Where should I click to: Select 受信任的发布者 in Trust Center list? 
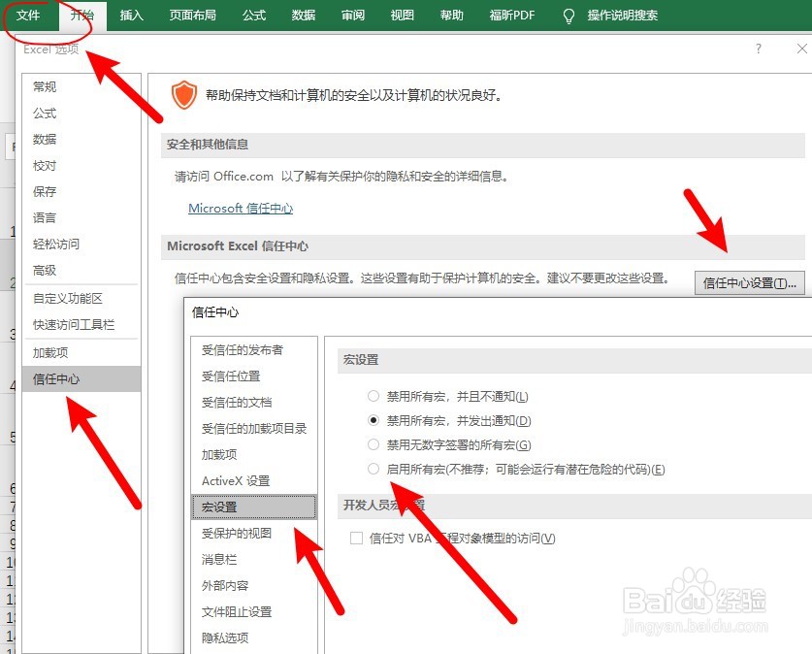tap(254, 350)
